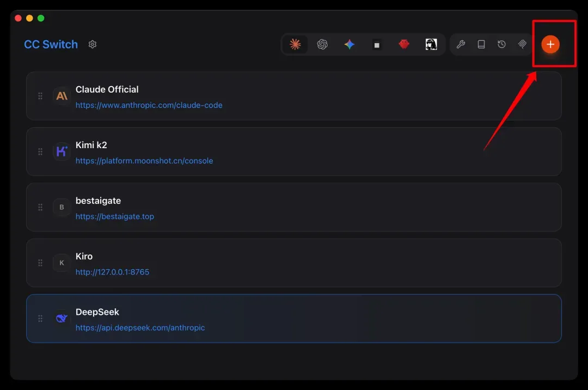The height and width of the screenshot is (390, 588).
Task: Select the DeepSeek provider name
Action: [x=97, y=312]
